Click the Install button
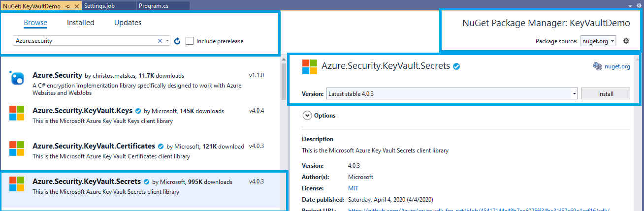 (x=605, y=93)
